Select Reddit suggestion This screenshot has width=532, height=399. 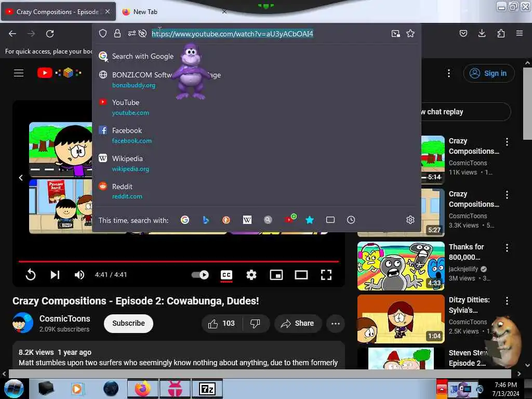click(257, 191)
